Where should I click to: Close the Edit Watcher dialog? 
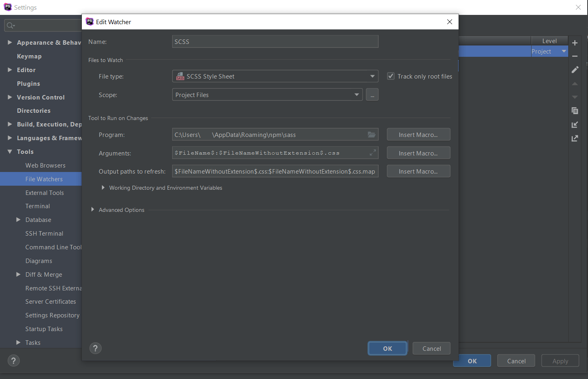tap(450, 22)
